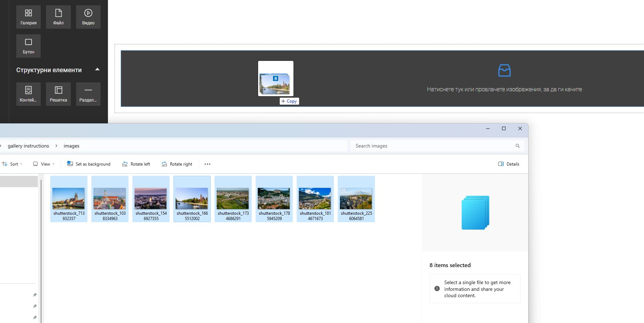
Task: Select thumbnail shutterstock_2256064581
Action: pos(356,199)
